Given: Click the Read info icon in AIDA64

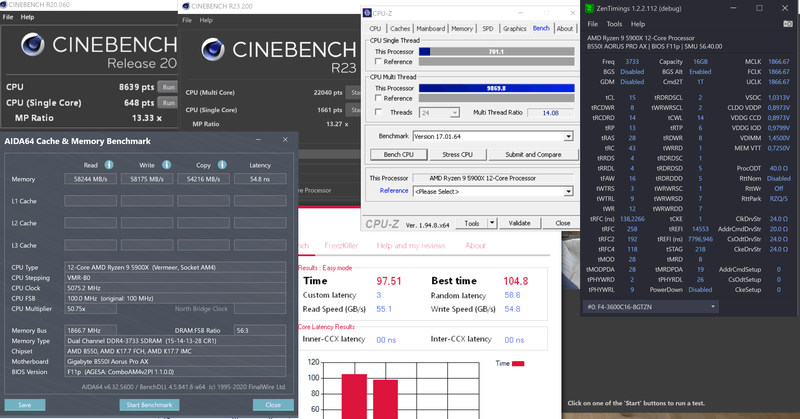Looking at the screenshot, I should point(109,165).
